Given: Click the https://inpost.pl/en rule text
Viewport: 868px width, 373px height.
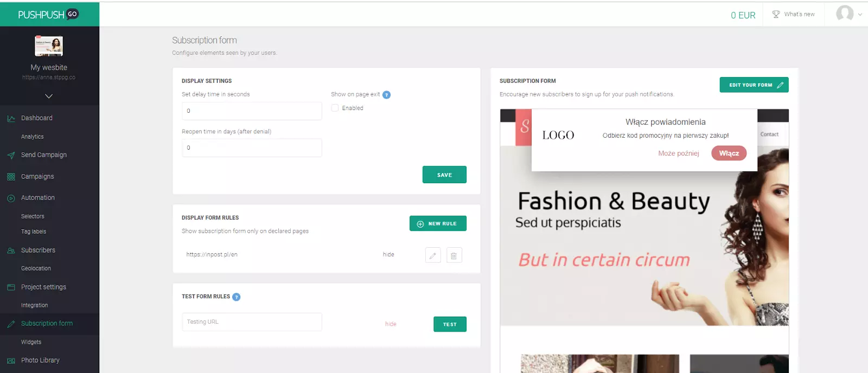Looking at the screenshot, I should 212,254.
